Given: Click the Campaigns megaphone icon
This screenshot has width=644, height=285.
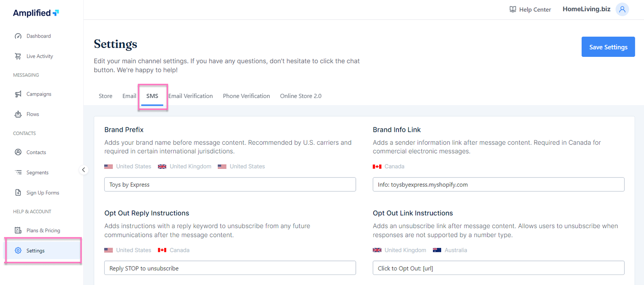Looking at the screenshot, I should (18, 94).
